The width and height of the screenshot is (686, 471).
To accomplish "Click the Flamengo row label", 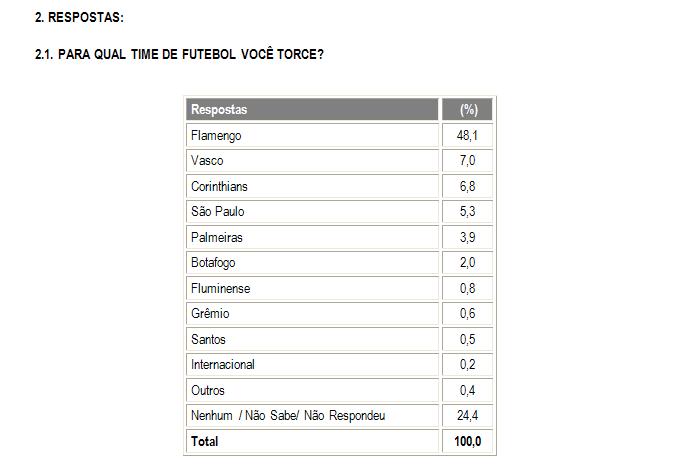I will (216, 135).
